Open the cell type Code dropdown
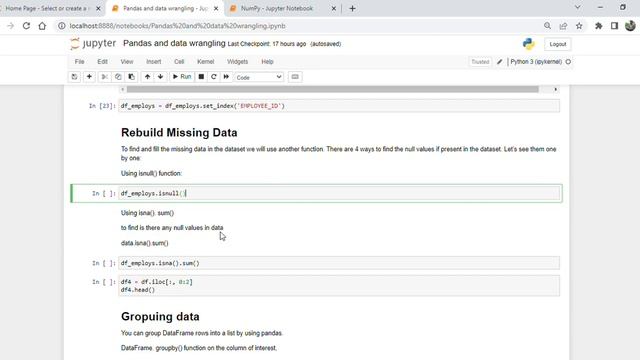The height and width of the screenshot is (360, 640). click(x=259, y=77)
